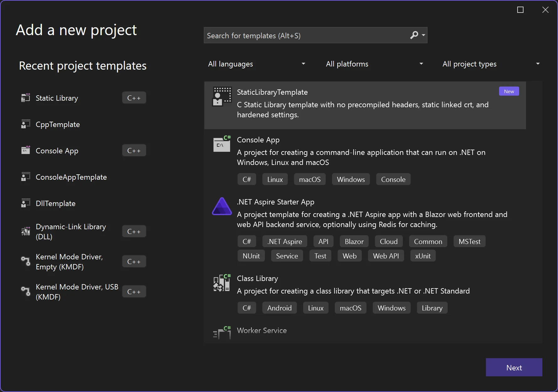558x392 pixels.
Task: Click the Android tag under Class Library
Action: tap(279, 308)
